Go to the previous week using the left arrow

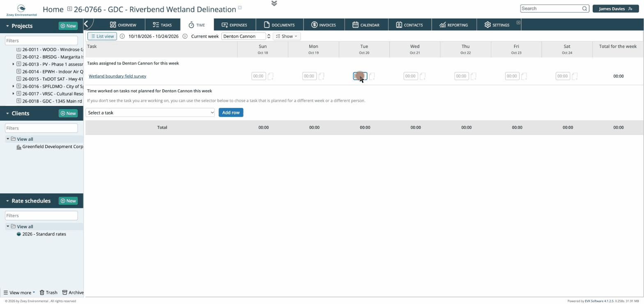click(122, 37)
